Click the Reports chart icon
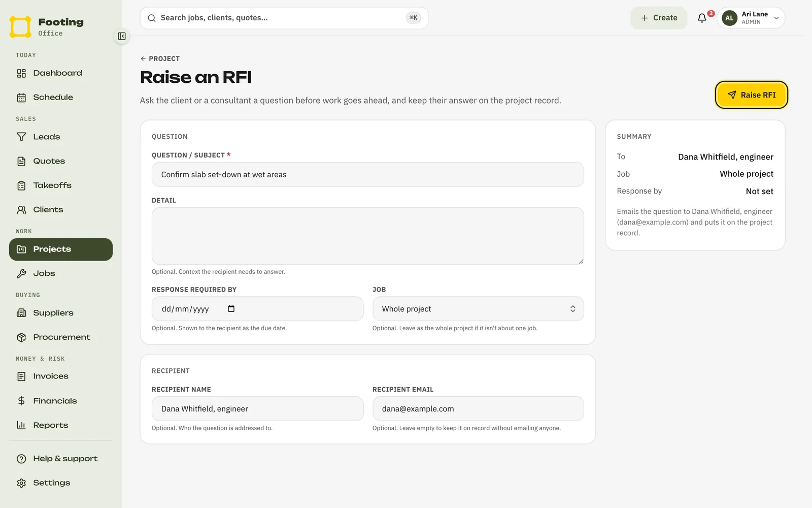The image size is (812, 508). point(21,425)
